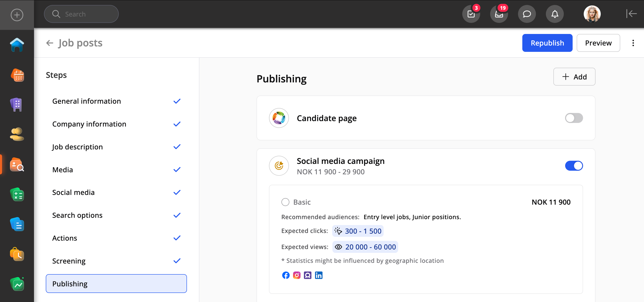Go to the Job description step
The height and width of the screenshot is (302, 644).
click(x=77, y=147)
